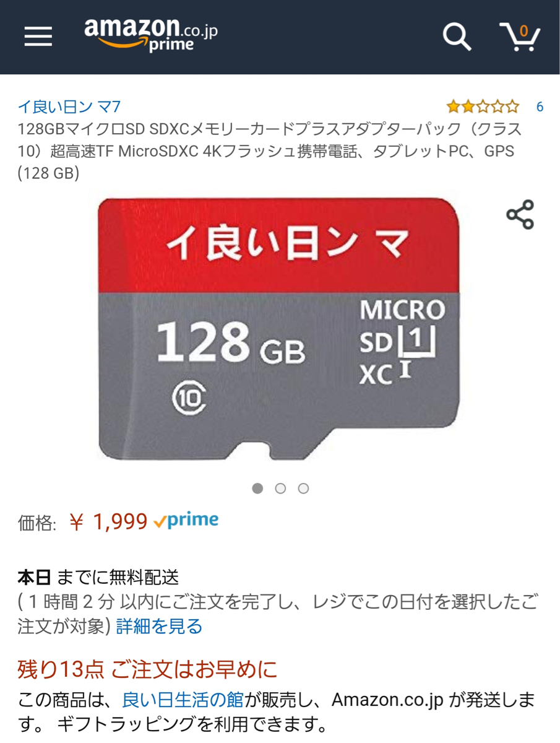The height and width of the screenshot is (743, 560).
Task: Open the hamburger navigation menu
Action: (38, 37)
